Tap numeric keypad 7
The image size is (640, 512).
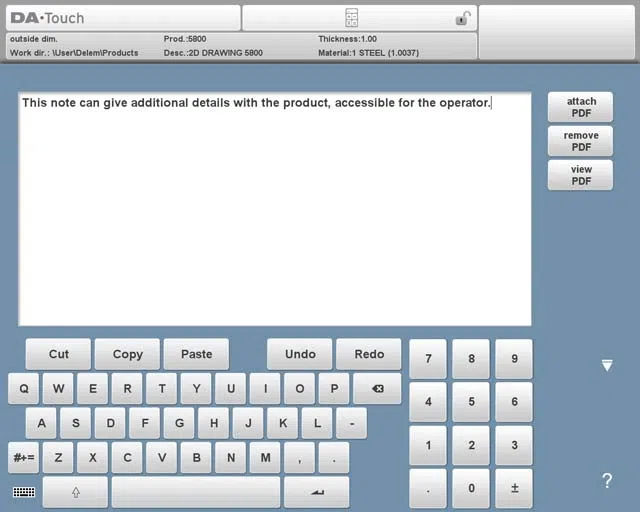pyautogui.click(x=428, y=358)
